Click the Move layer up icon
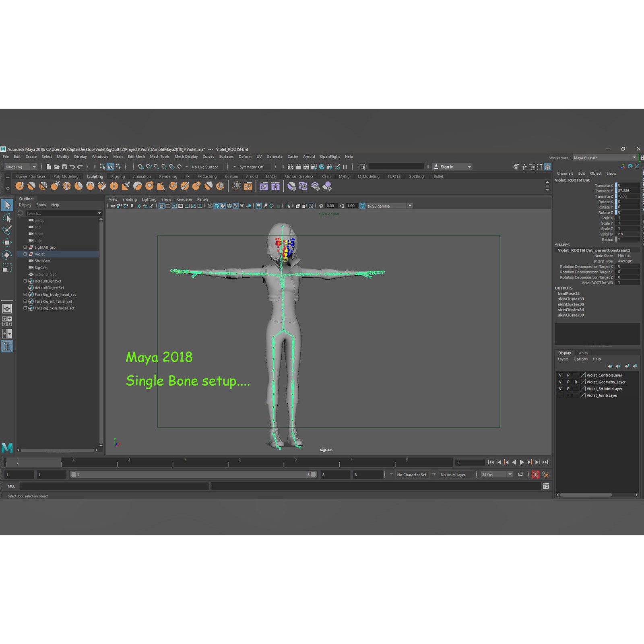644x644 pixels. coord(610,366)
